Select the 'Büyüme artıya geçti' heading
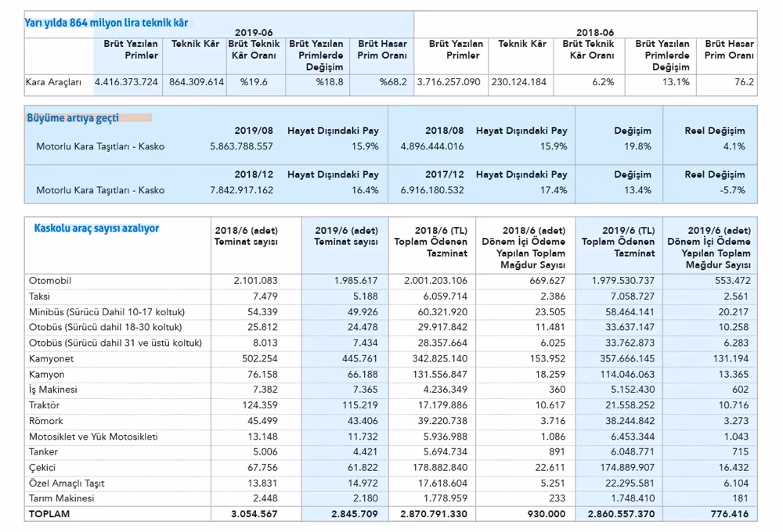783x532 pixels. 73,118
